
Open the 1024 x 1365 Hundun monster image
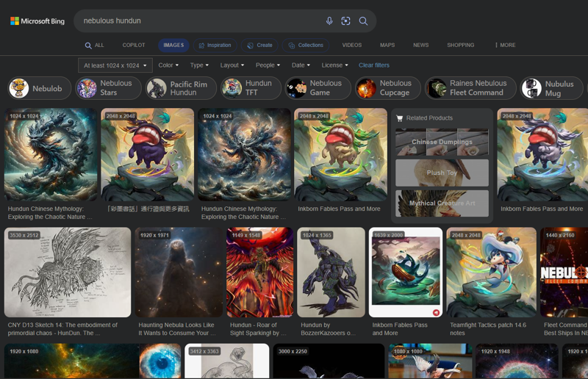[x=331, y=272]
